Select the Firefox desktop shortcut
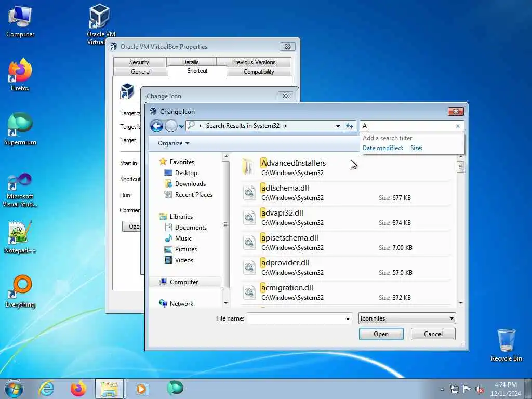Image resolution: width=532 pixels, height=399 pixels. pyautogui.click(x=20, y=75)
